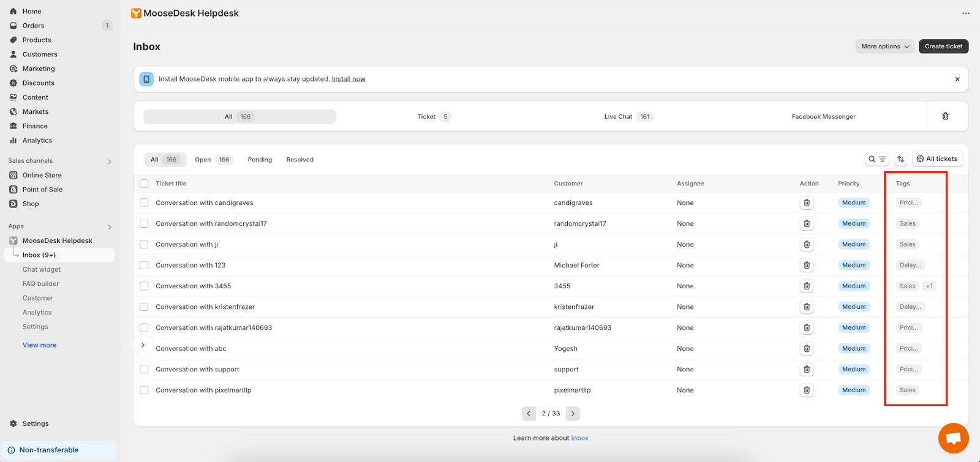Open the All tickets view dropdown
Viewport: 980px width, 462px height.
click(x=937, y=159)
